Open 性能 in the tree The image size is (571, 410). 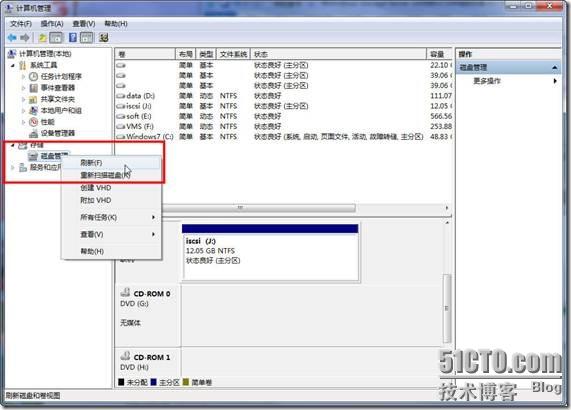47,122
